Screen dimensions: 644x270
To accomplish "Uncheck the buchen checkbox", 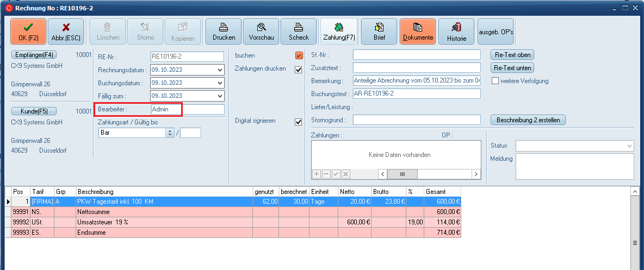I will (x=299, y=55).
